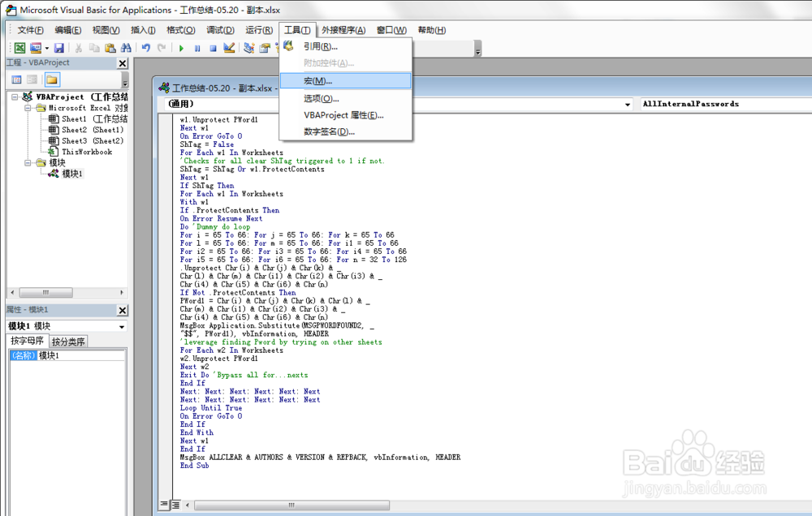The height and width of the screenshot is (516, 812).
Task: Choose 数字签名(D)... menu entry
Action: [x=345, y=131]
